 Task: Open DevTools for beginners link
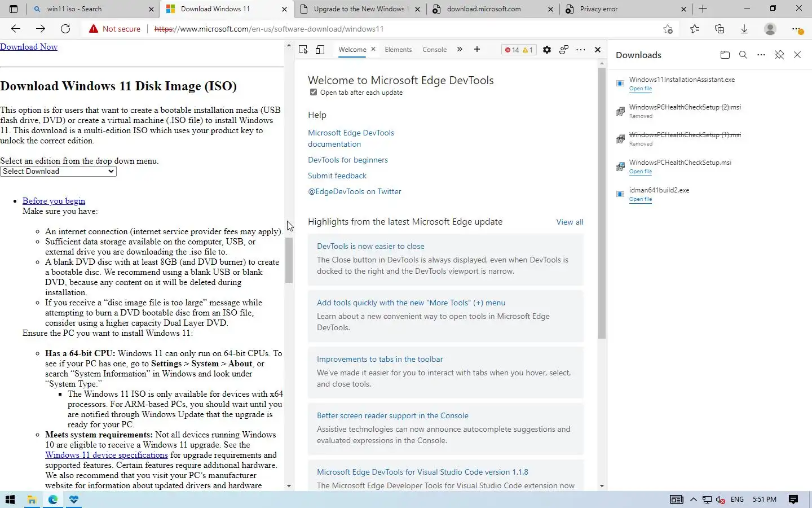[x=348, y=160]
